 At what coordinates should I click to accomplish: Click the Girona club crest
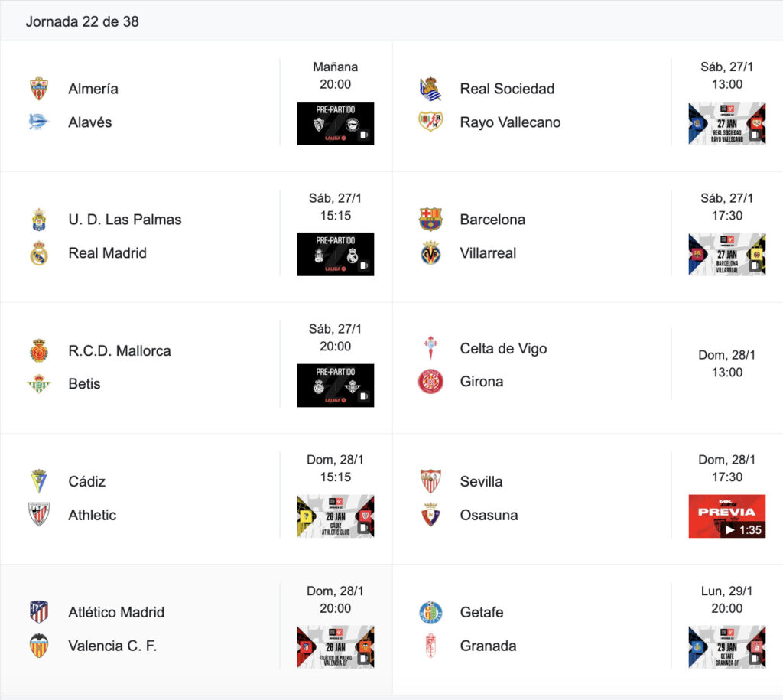tap(430, 382)
